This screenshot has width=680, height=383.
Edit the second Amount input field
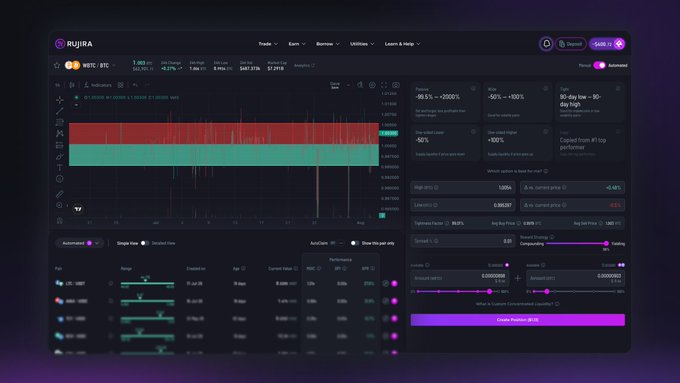point(575,278)
